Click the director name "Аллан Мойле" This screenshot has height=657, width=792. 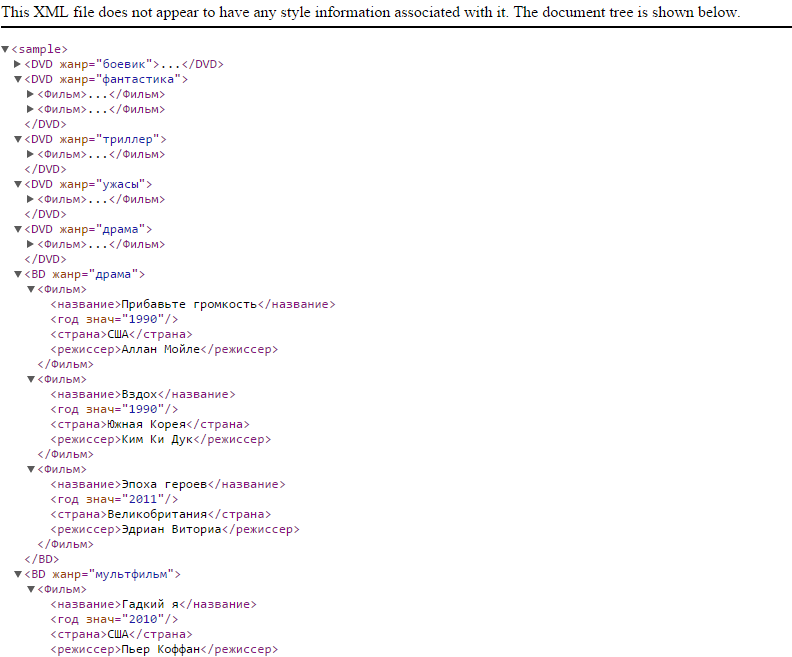[161, 349]
